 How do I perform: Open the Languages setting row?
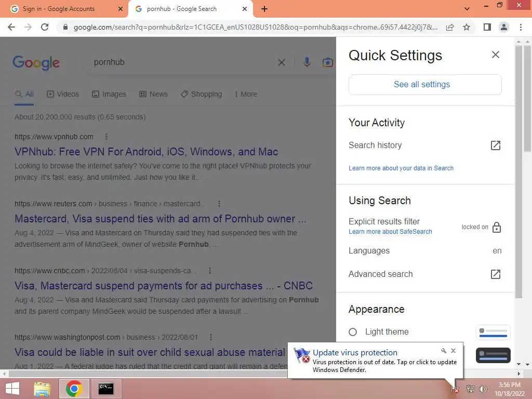pyautogui.click(x=425, y=251)
